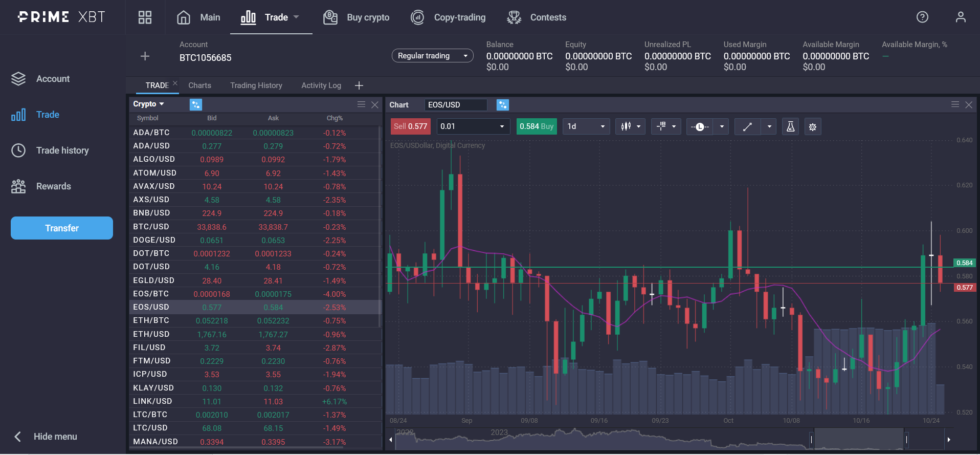Image resolution: width=980 pixels, height=455 pixels.
Task: Switch to Trading History tab
Action: point(256,85)
